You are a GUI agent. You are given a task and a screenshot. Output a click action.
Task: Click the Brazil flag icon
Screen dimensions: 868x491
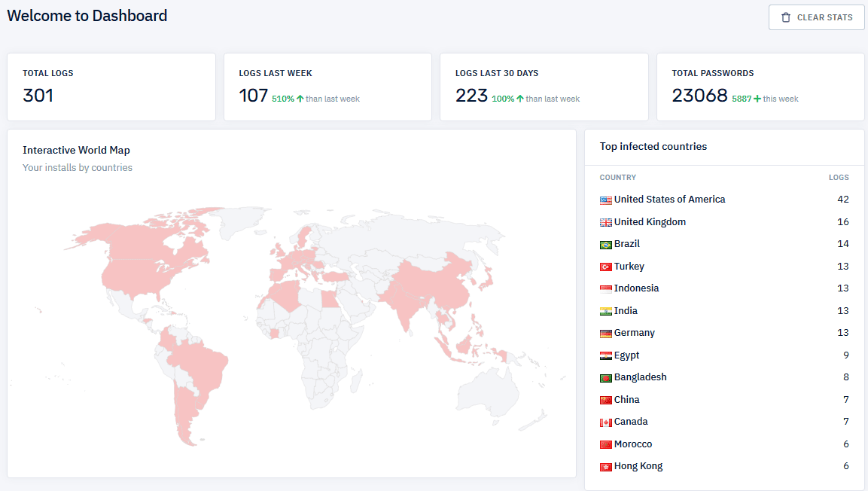(x=606, y=245)
